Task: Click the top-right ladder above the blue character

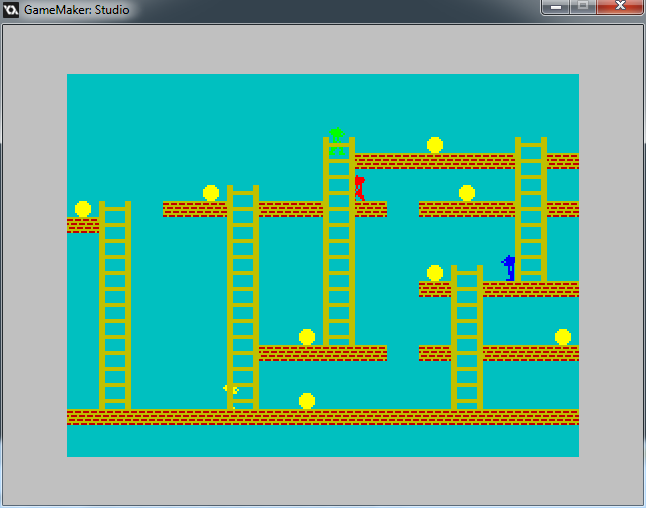Action: (531, 209)
